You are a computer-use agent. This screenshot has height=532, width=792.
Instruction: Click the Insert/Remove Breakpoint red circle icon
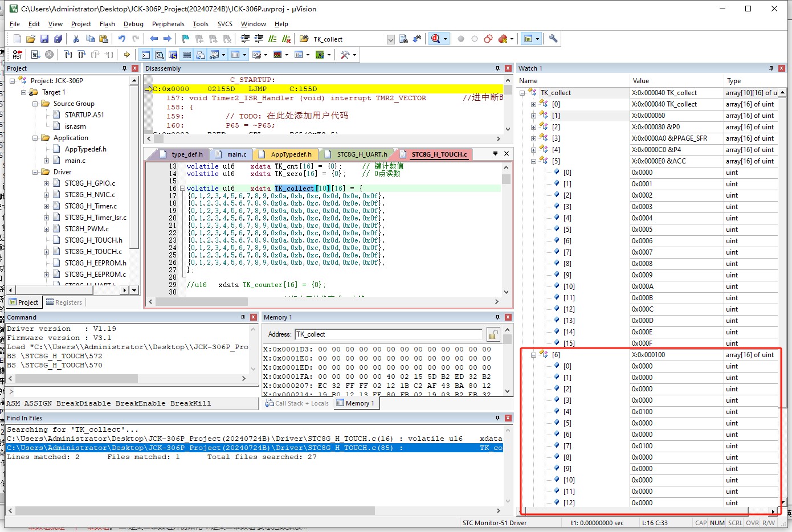[x=461, y=39]
